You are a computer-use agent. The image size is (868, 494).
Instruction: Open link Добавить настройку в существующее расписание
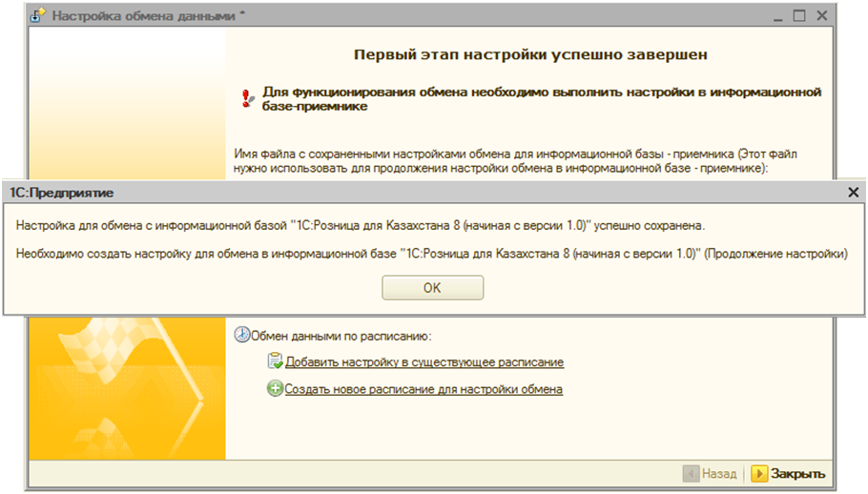click(x=424, y=362)
